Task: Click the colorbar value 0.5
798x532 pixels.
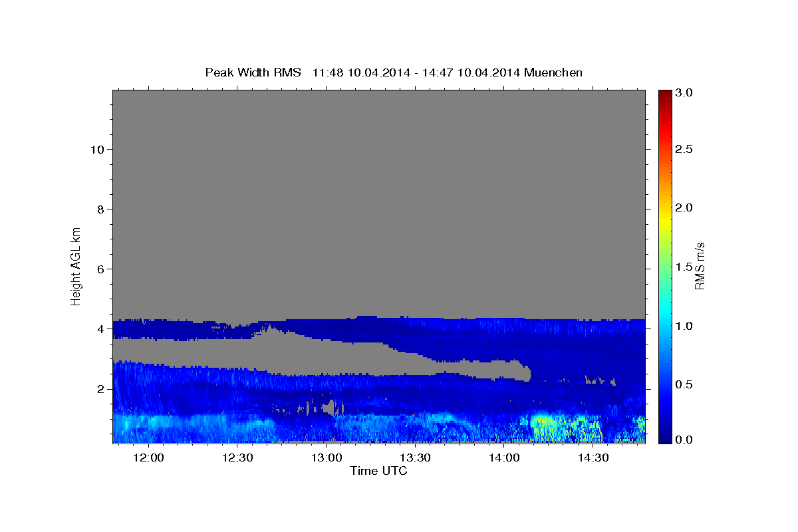Action: pyautogui.click(x=685, y=384)
